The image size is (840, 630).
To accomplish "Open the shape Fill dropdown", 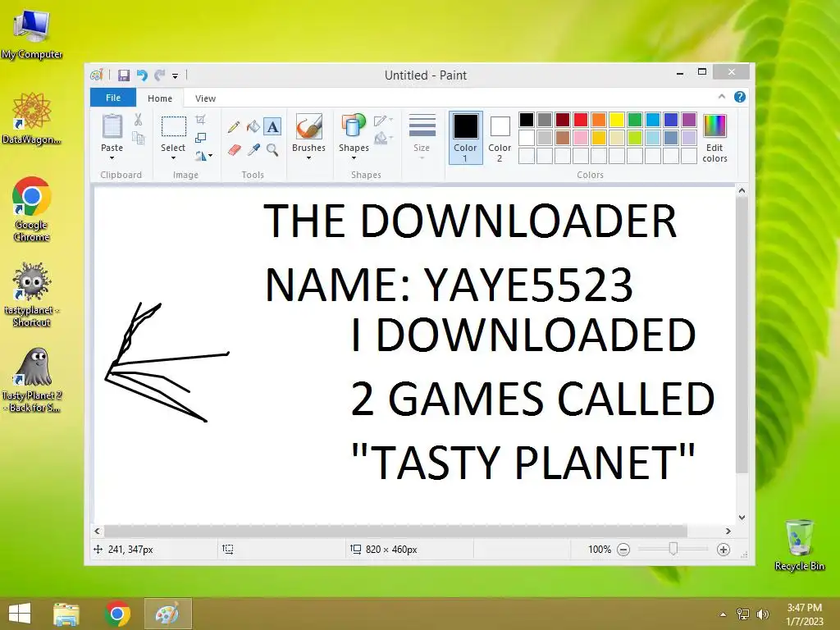I will pos(383,139).
